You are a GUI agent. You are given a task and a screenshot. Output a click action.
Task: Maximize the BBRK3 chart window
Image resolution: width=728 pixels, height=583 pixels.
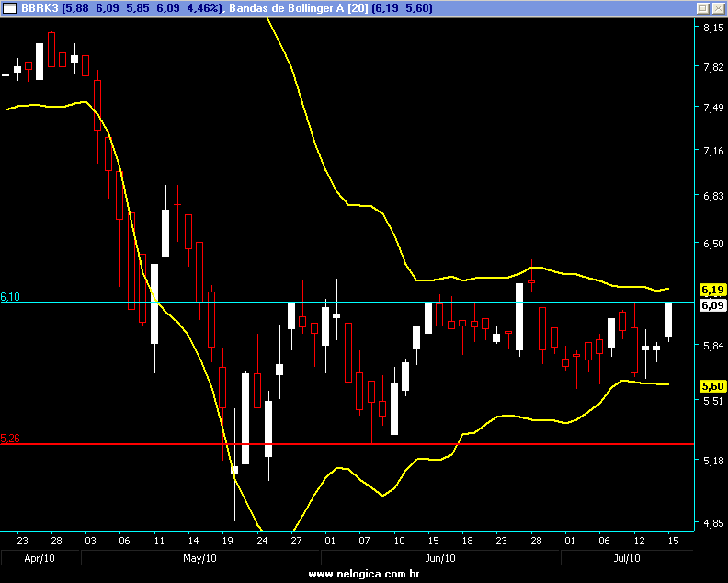[702, 8]
